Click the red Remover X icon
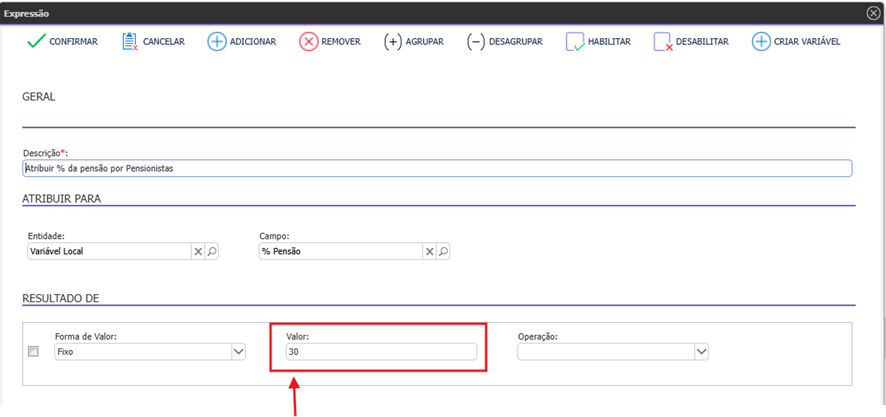The image size is (886, 417). click(x=308, y=42)
